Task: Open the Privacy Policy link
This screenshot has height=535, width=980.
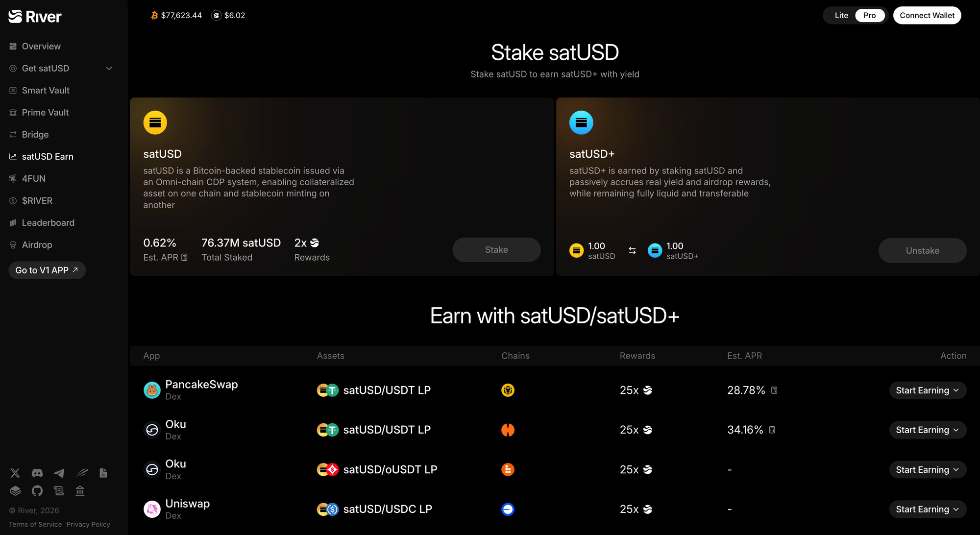Action: (88, 524)
